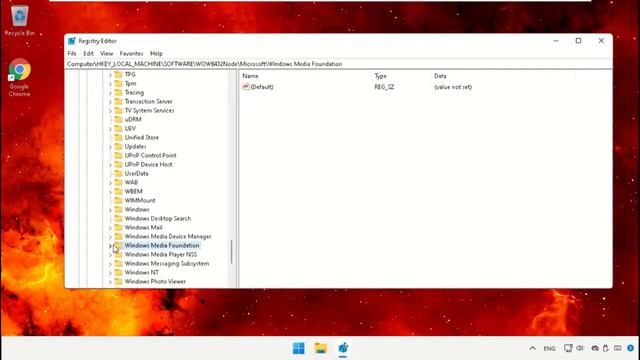Viewport: 640px width, 360px height.
Task: Open the Help menu
Action: tap(156, 53)
